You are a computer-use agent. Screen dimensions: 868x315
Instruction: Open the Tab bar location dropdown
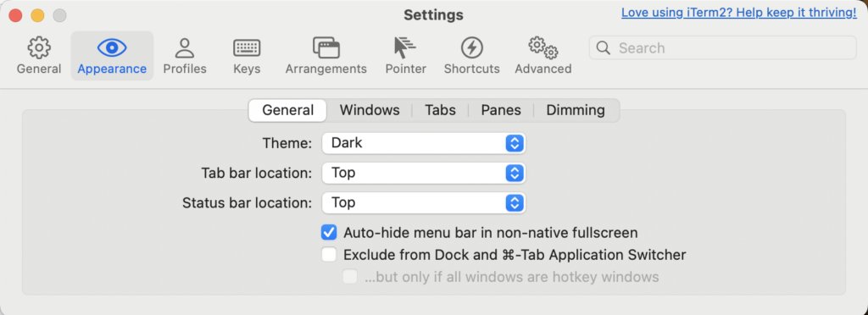424,173
